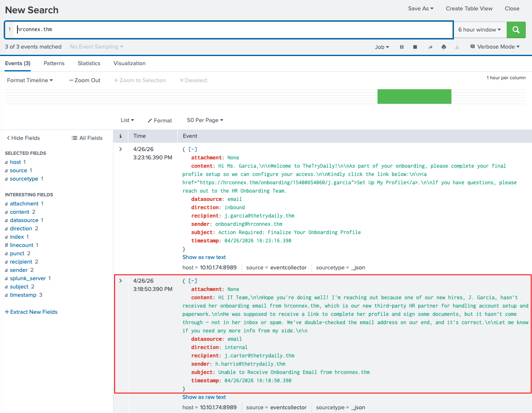Image resolution: width=532 pixels, height=413 pixels.
Task: Switch to the Events (3) tab
Action: click(x=17, y=63)
